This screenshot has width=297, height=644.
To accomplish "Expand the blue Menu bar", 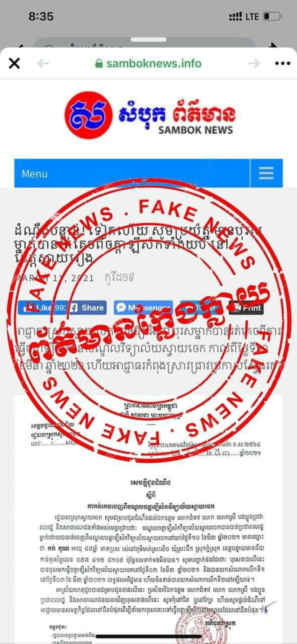I will 132,173.
